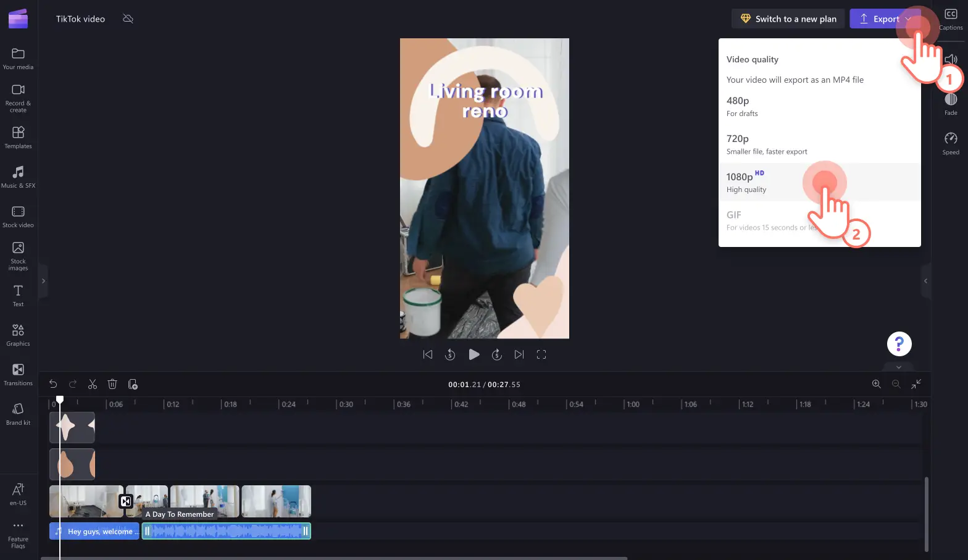The height and width of the screenshot is (560, 968).
Task: Open Feature Flags menu
Action: (18, 535)
